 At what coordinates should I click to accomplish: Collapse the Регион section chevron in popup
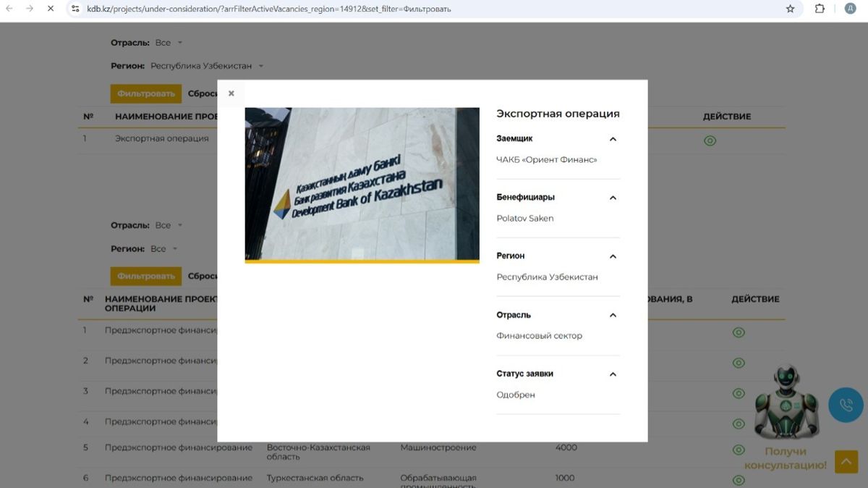point(613,256)
